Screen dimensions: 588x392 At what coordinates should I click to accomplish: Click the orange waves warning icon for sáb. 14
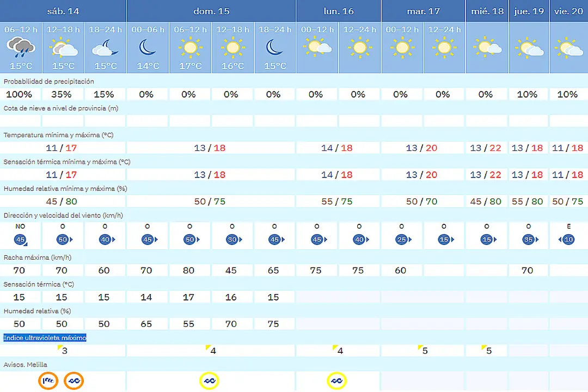pyautogui.click(x=73, y=381)
